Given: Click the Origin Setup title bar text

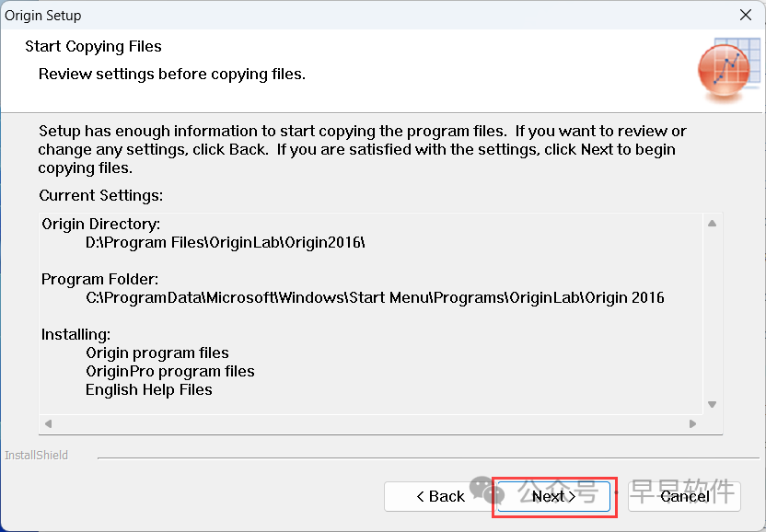Looking at the screenshot, I should coord(43,15).
